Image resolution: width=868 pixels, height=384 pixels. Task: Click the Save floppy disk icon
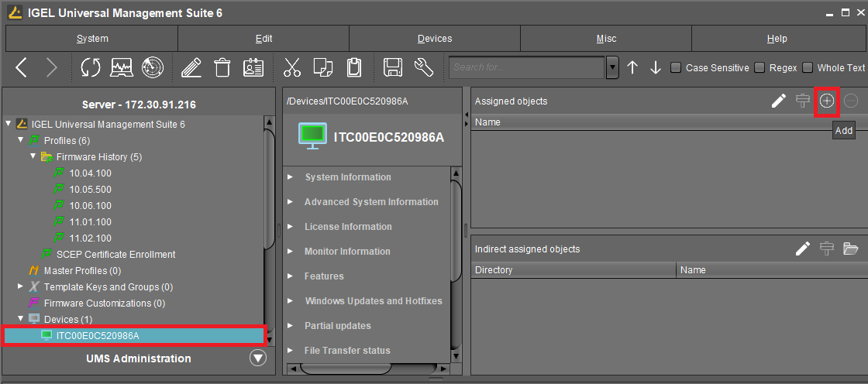[x=393, y=68]
